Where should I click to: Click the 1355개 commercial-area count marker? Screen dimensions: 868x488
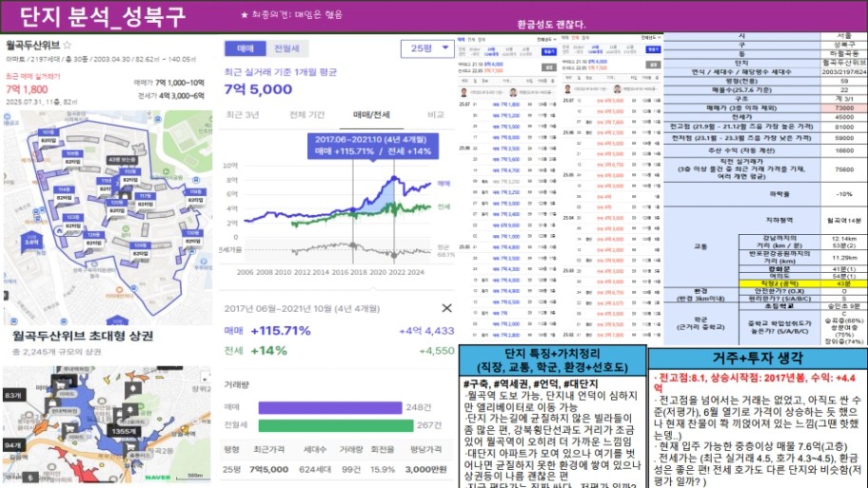pos(124,431)
